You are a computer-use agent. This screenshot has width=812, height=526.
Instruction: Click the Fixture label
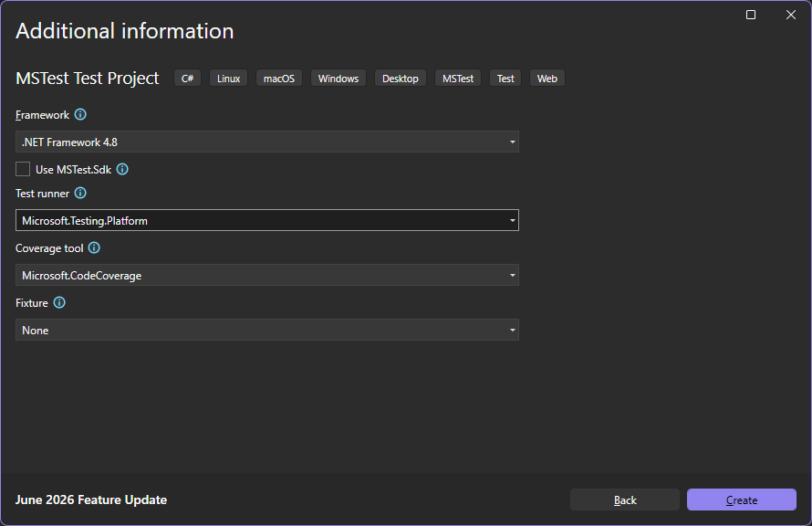[x=32, y=303]
